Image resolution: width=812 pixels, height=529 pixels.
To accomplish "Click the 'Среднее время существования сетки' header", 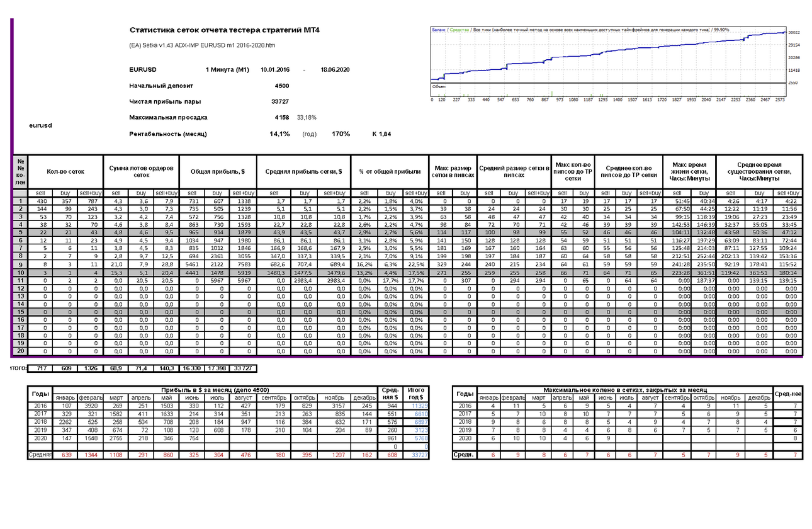I will (x=759, y=171).
